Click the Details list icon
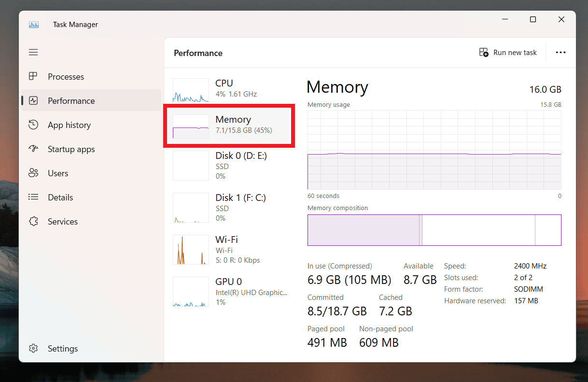588x382 pixels. pyautogui.click(x=33, y=197)
